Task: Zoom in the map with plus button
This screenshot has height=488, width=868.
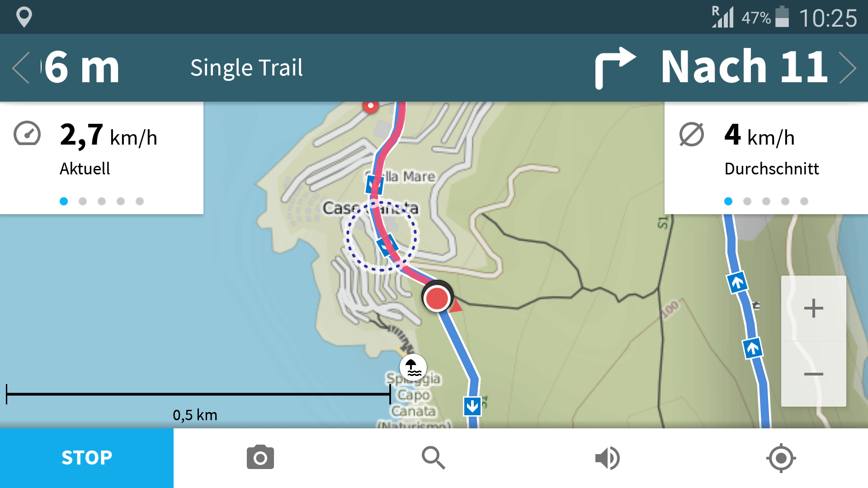Action: coord(813,308)
